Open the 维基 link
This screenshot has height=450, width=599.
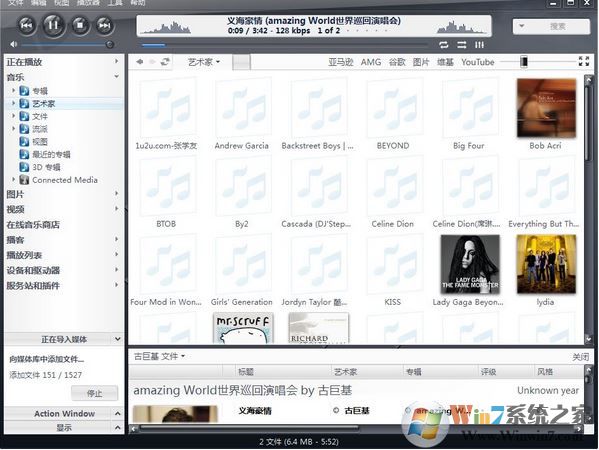[x=445, y=62]
